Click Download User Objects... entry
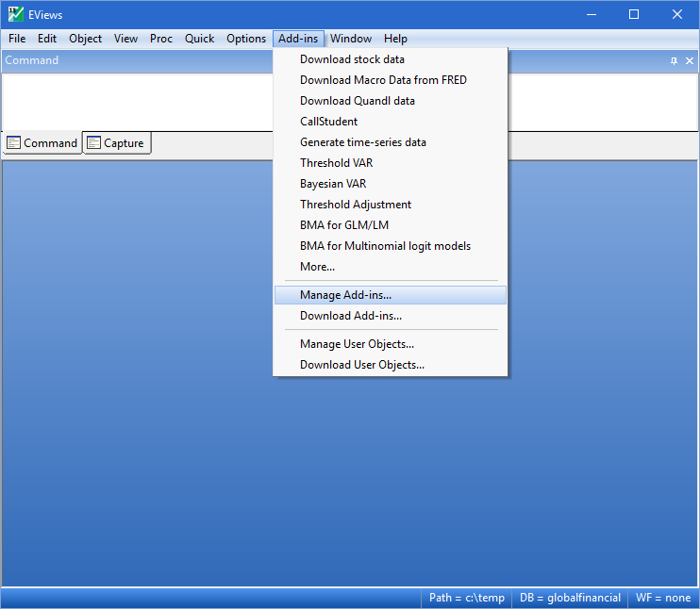Viewport: 700px width, 609px height. tap(362, 365)
